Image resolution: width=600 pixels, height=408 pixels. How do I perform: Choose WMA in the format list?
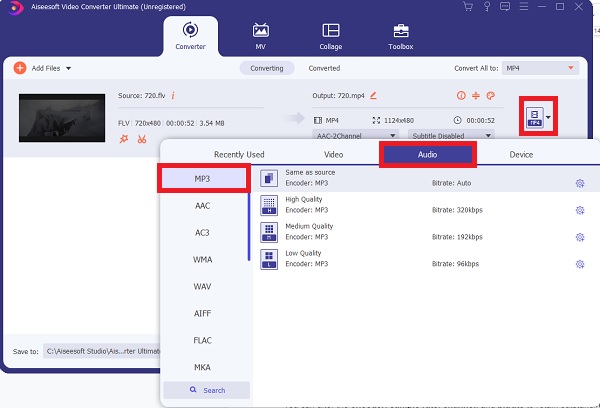pos(202,259)
